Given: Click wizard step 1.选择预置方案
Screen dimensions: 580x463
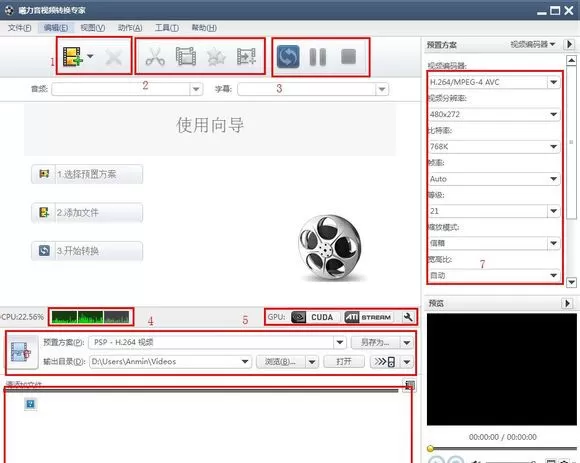Looking at the screenshot, I should pos(87,174).
